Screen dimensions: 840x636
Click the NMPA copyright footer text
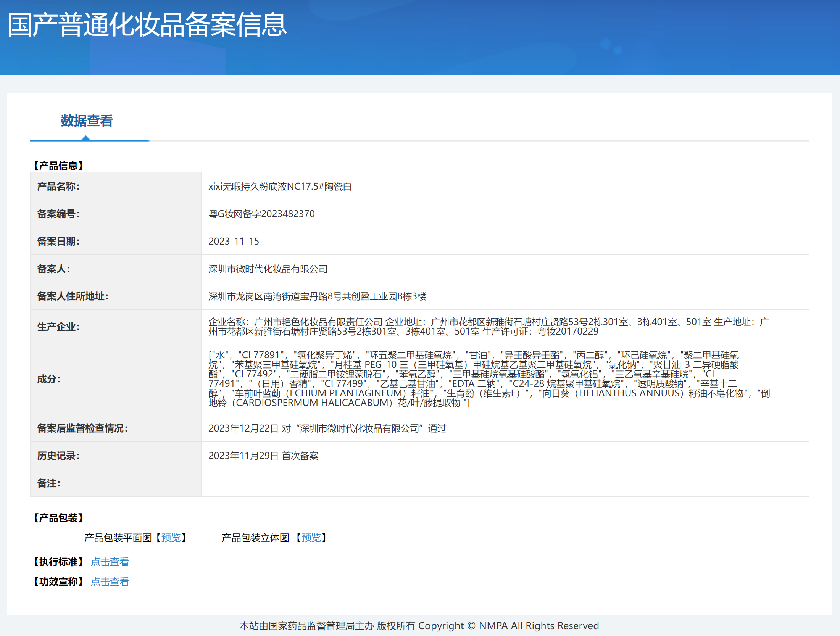click(x=419, y=626)
